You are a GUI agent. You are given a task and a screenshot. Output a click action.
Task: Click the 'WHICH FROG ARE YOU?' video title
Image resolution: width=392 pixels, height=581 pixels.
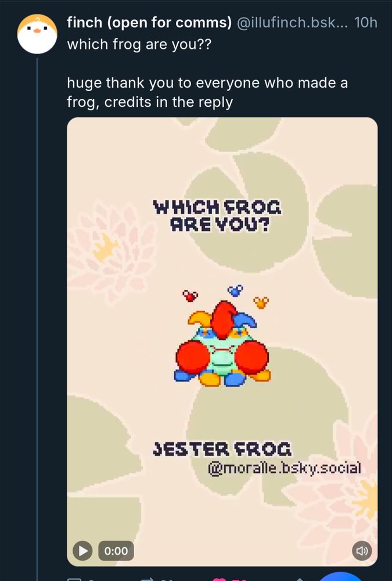[217, 216]
